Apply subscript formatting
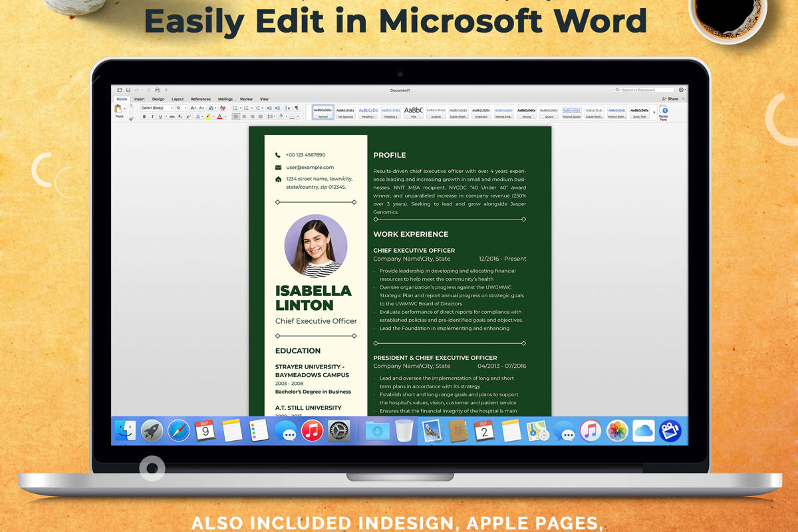The height and width of the screenshot is (532, 798). [180, 116]
